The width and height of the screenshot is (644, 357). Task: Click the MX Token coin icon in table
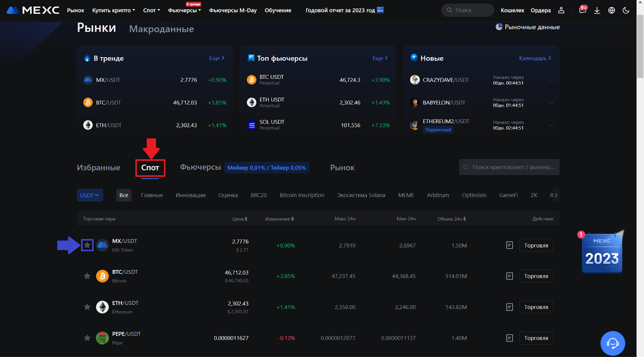pyautogui.click(x=102, y=245)
